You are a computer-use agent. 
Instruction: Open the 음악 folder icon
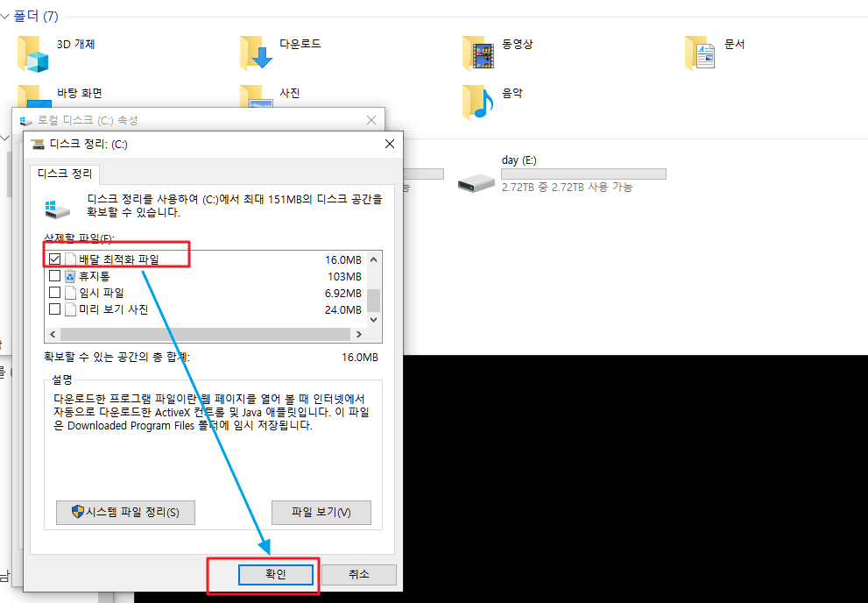[x=478, y=103]
